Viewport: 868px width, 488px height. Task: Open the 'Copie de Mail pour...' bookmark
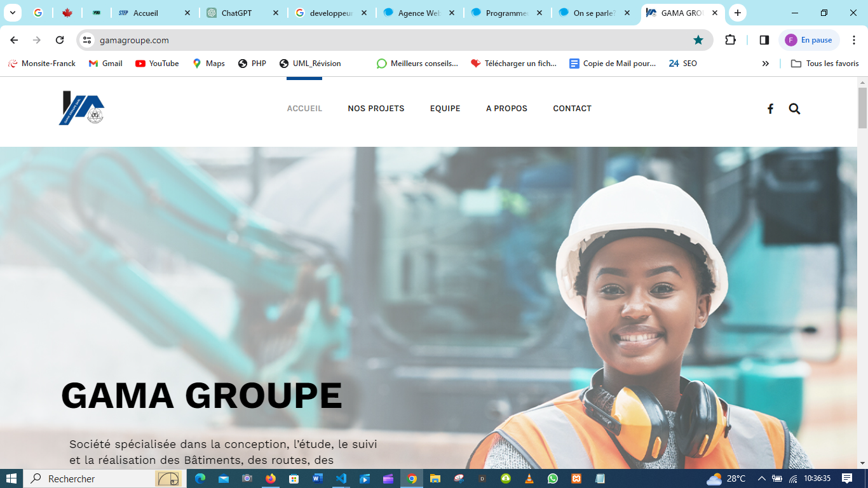tap(613, 64)
